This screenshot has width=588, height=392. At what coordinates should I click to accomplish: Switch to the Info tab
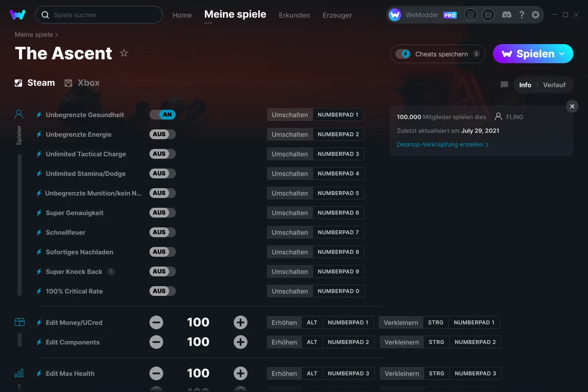(525, 85)
